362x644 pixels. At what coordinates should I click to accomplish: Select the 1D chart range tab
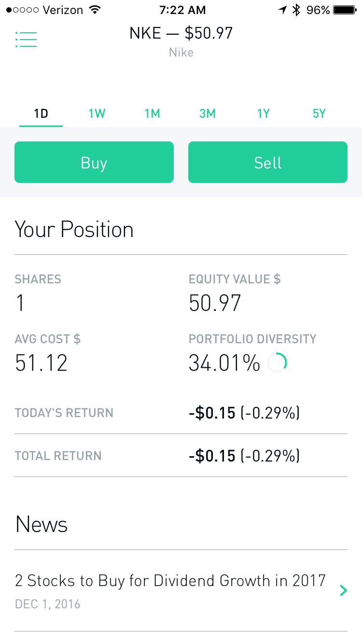coord(41,114)
